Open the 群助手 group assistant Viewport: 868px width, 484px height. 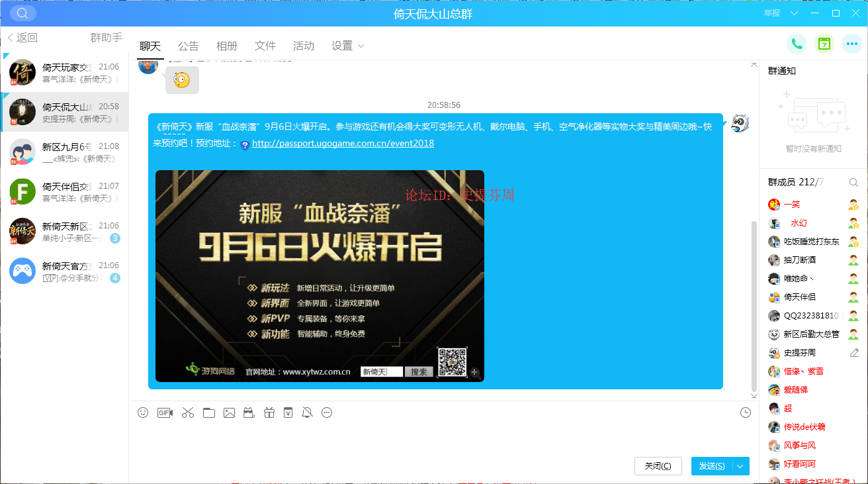(x=107, y=38)
